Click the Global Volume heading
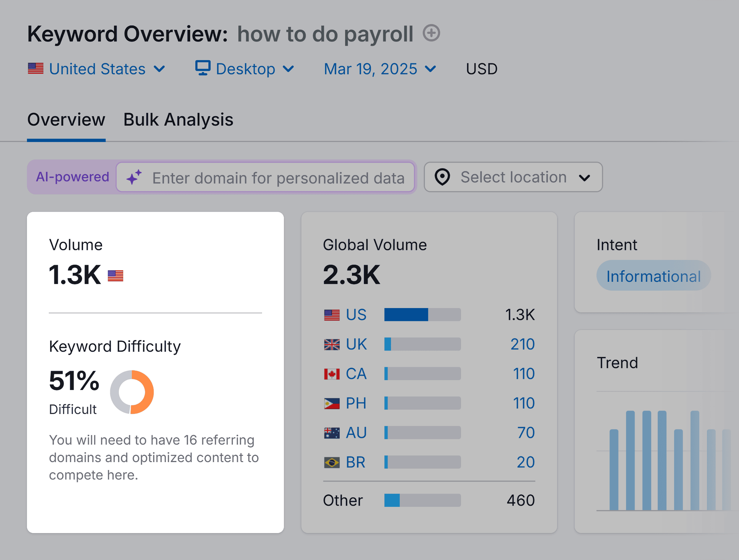The height and width of the screenshot is (560, 739). click(375, 245)
